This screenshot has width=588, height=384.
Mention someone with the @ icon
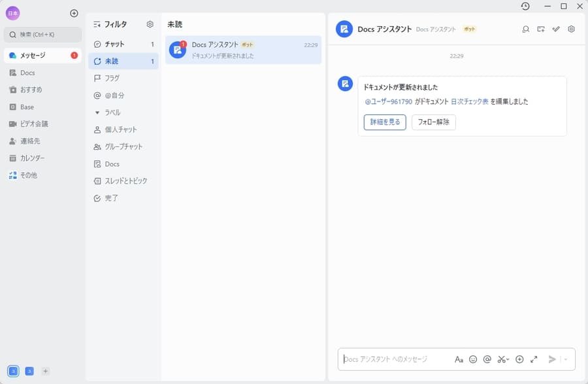click(489, 359)
